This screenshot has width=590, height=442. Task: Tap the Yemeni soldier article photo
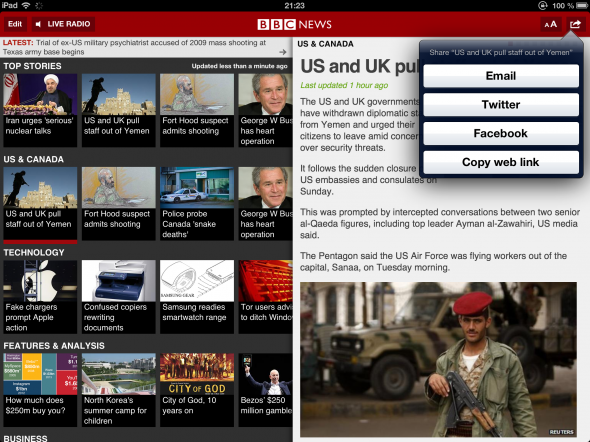[x=438, y=360]
